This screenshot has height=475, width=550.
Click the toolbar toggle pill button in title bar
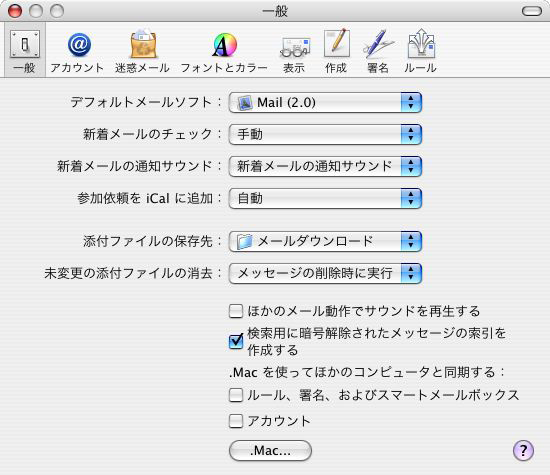coord(532,11)
